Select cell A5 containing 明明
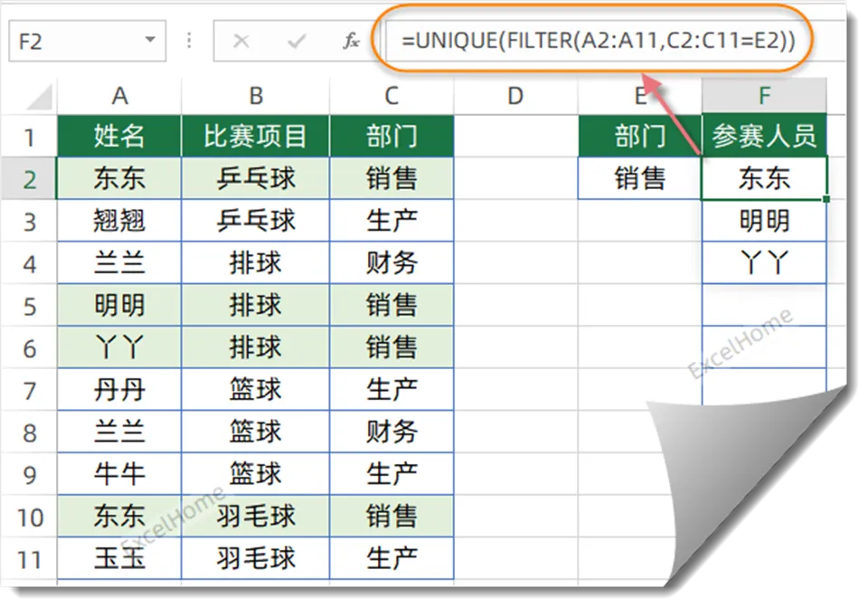 (119, 305)
